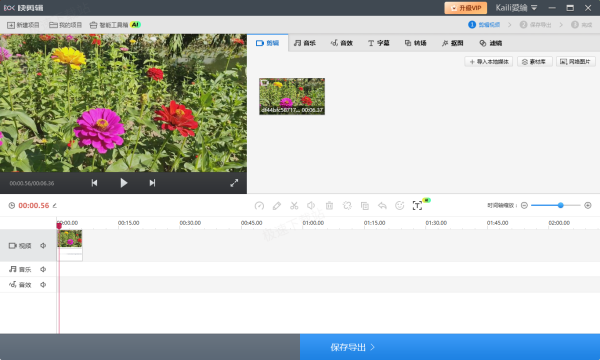This screenshot has height=360, width=600.
Task: Click the clock icon beside the current time
Action: (x=12, y=206)
